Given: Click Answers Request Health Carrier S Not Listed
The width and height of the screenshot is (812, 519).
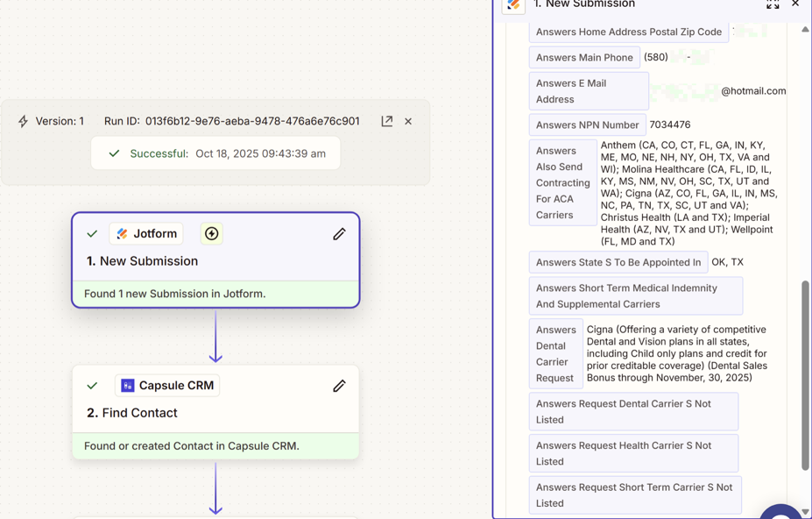Looking at the screenshot, I should [632, 453].
